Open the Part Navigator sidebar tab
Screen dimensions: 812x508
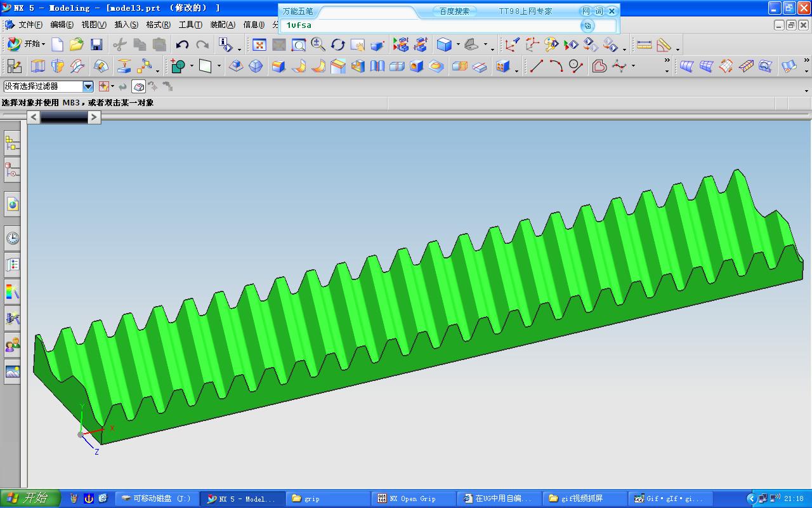tap(12, 171)
